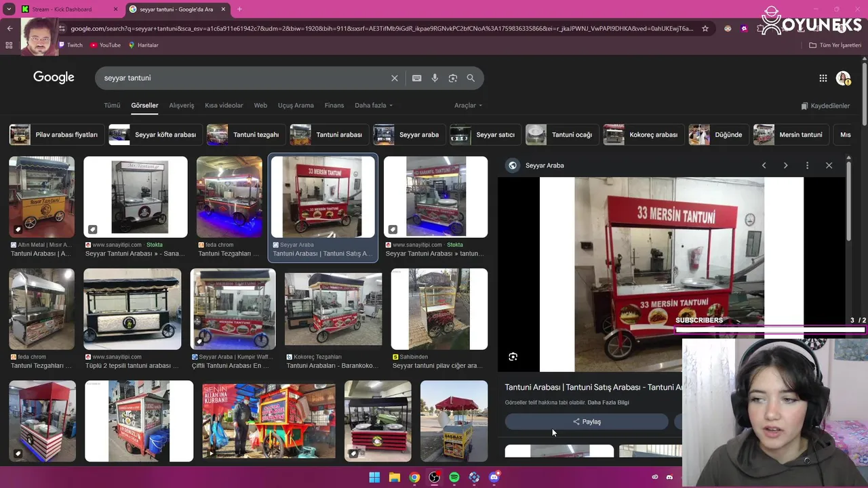Expand the Araçlar tools dropdown
The width and height of the screenshot is (868, 488).
coord(468,106)
